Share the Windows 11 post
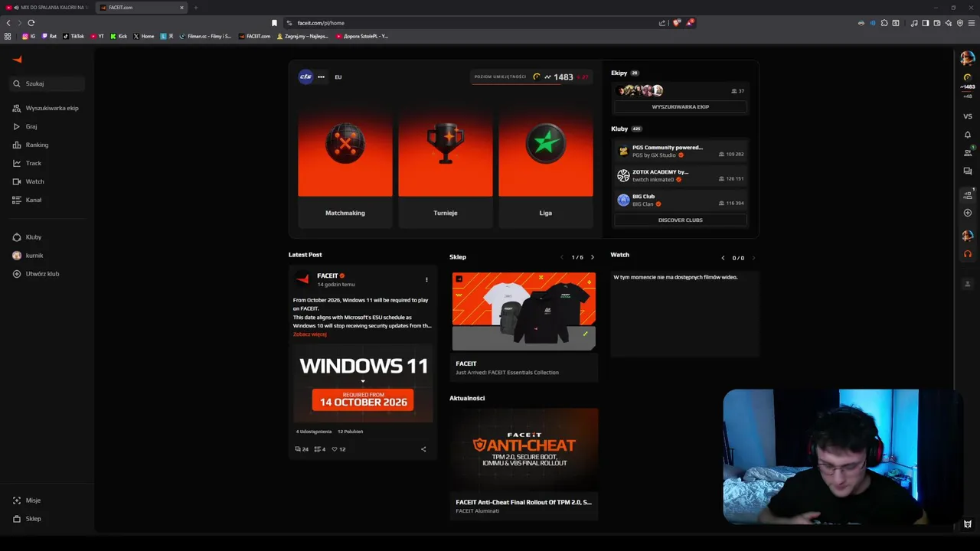 pyautogui.click(x=423, y=449)
